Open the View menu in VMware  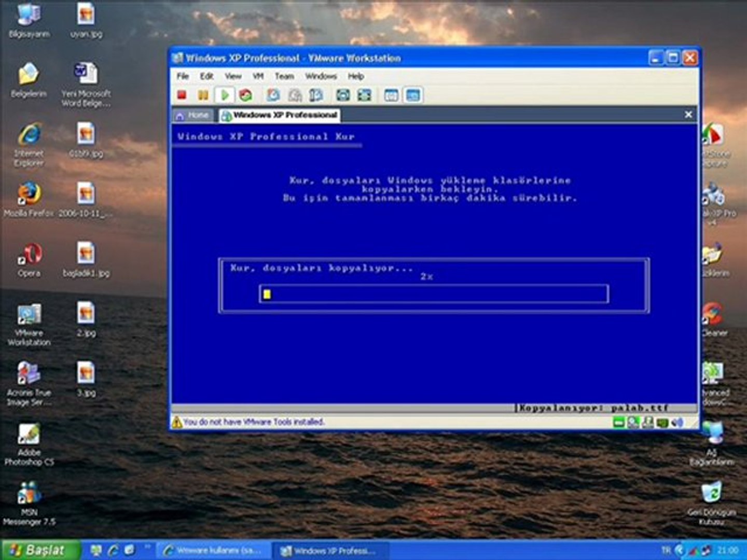pos(233,76)
